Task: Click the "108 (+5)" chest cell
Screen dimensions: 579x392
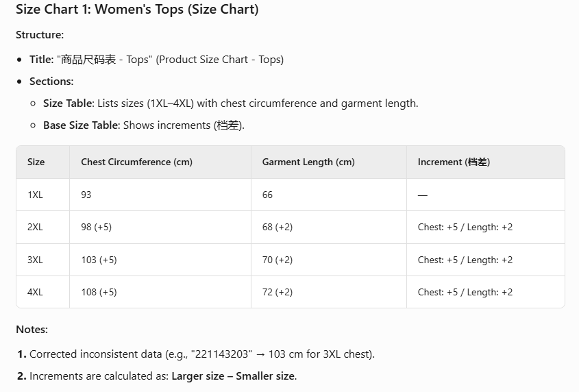Action: (x=99, y=292)
